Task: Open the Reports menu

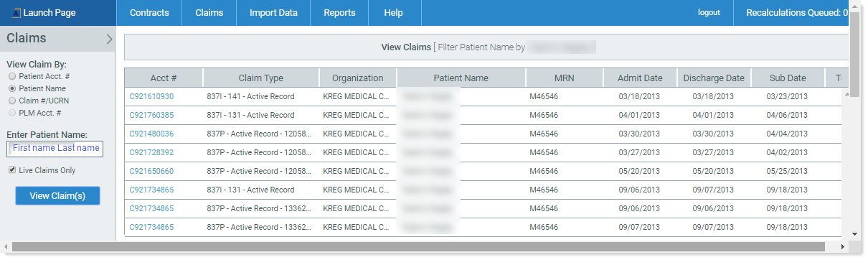Action: [x=339, y=13]
